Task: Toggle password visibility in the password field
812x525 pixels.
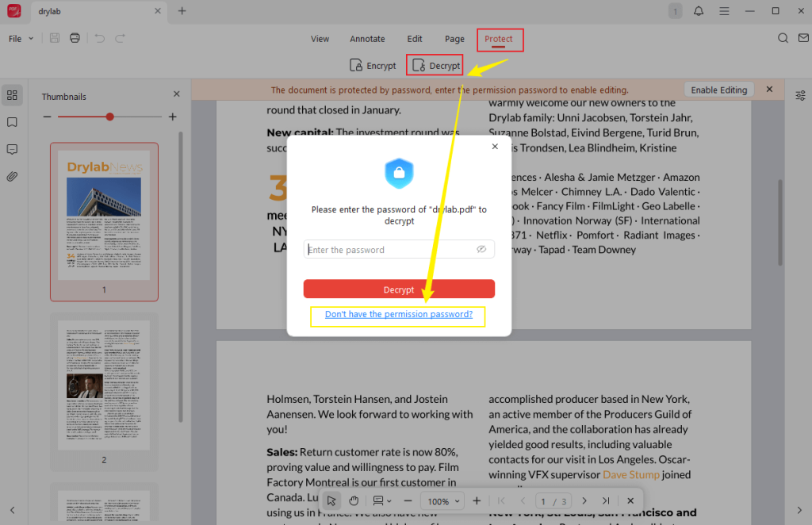Action: (481, 248)
